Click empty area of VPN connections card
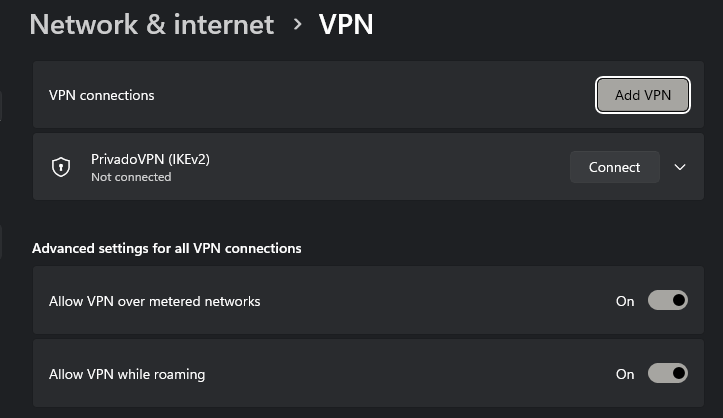Image resolution: width=723 pixels, height=418 pixels. tap(380, 95)
